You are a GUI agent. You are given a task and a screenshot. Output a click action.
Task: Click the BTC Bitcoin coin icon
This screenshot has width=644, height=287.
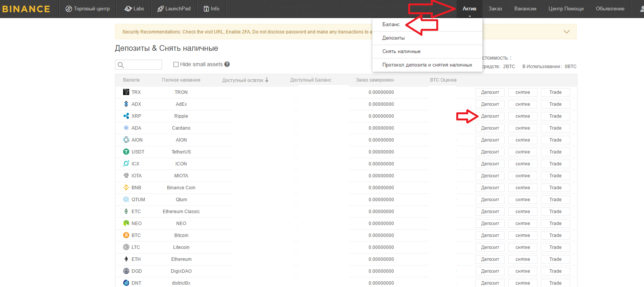click(126, 235)
